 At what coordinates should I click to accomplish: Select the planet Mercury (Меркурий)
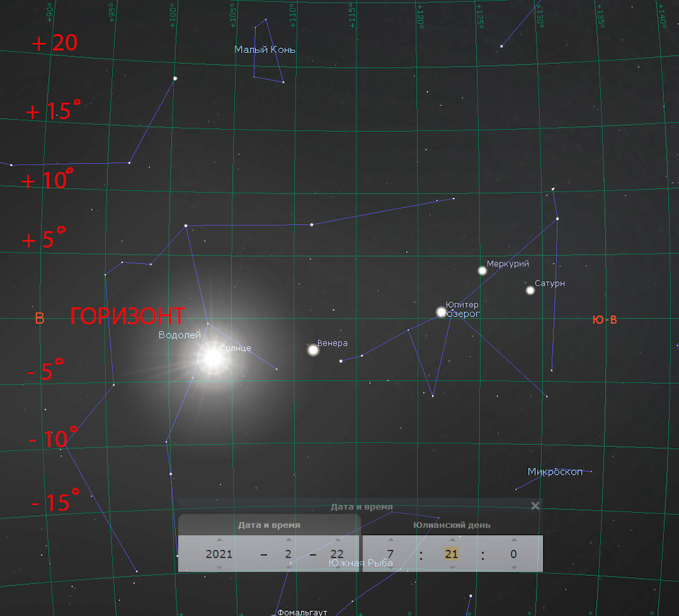click(482, 271)
